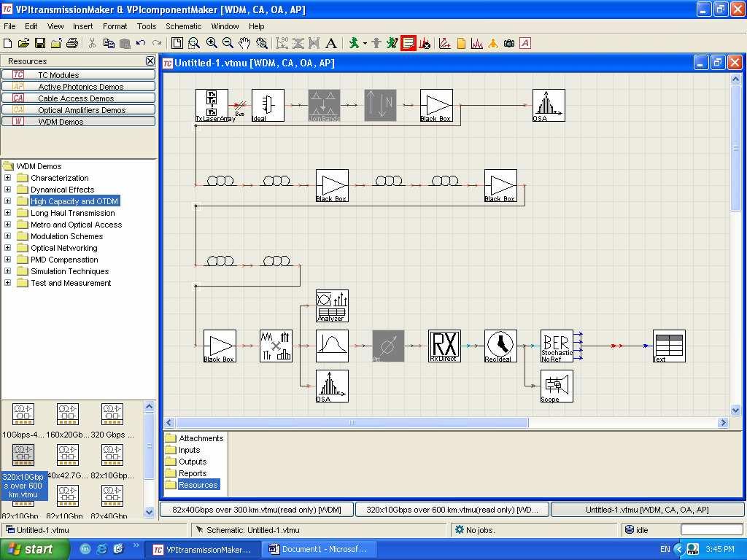Select the top-right OSA module
This screenshot has height=560, width=747.
(x=549, y=105)
